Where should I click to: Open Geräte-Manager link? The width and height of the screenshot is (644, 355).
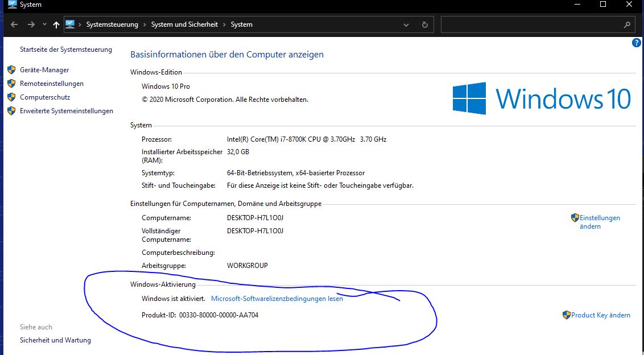pyautogui.click(x=44, y=70)
